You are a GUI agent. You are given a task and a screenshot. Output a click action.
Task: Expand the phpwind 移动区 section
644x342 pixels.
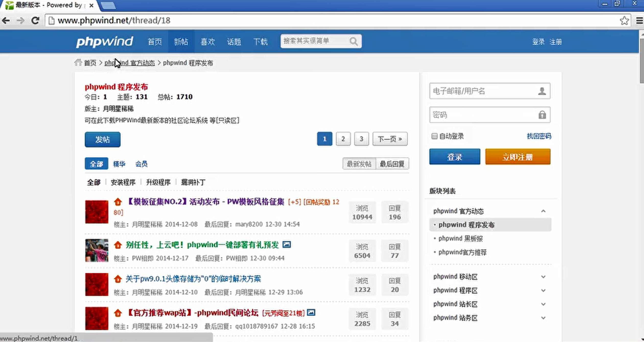[x=543, y=277]
